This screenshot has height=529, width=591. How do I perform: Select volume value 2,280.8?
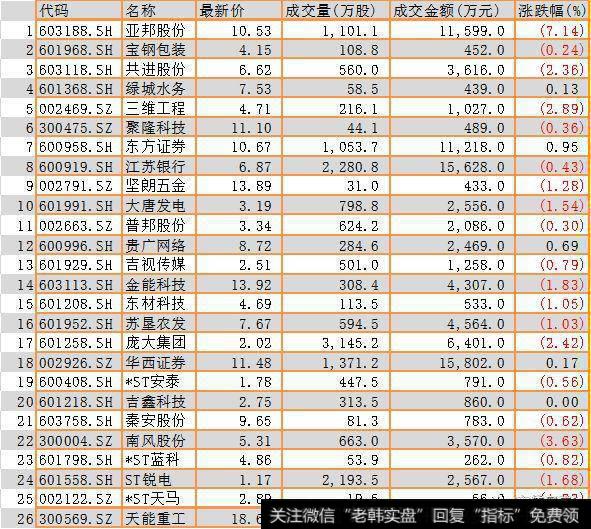point(350,167)
